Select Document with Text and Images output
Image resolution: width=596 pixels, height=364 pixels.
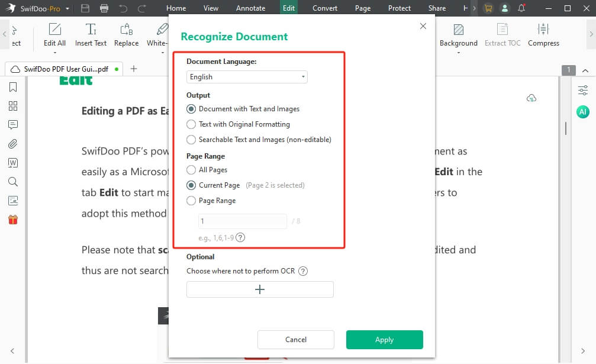[191, 109]
